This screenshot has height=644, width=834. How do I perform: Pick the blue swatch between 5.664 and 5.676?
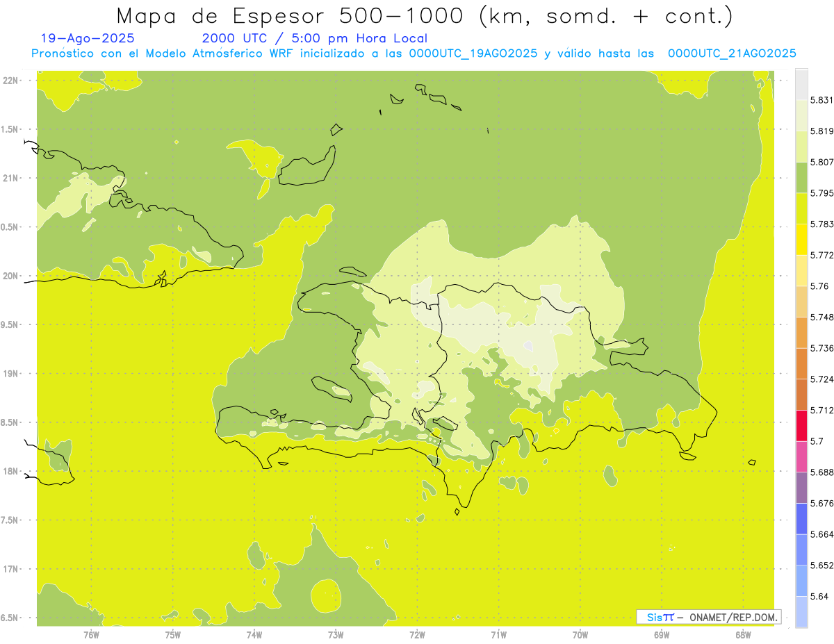click(801, 519)
